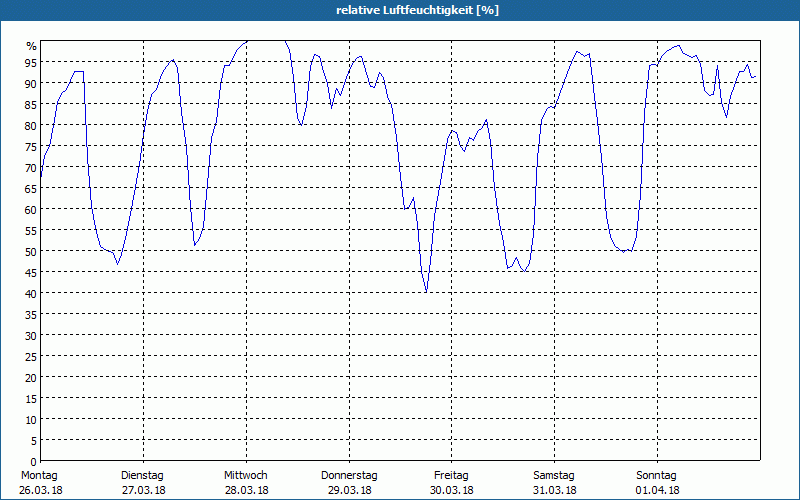The width and height of the screenshot is (800, 500).
Task: Select the 5 y-axis label
Action: (x=34, y=441)
